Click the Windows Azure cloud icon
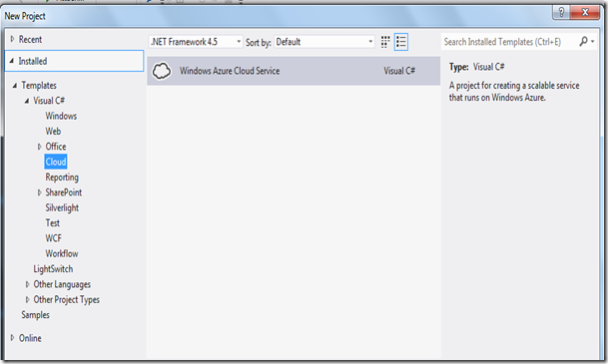This screenshot has width=608, height=364. [162, 71]
